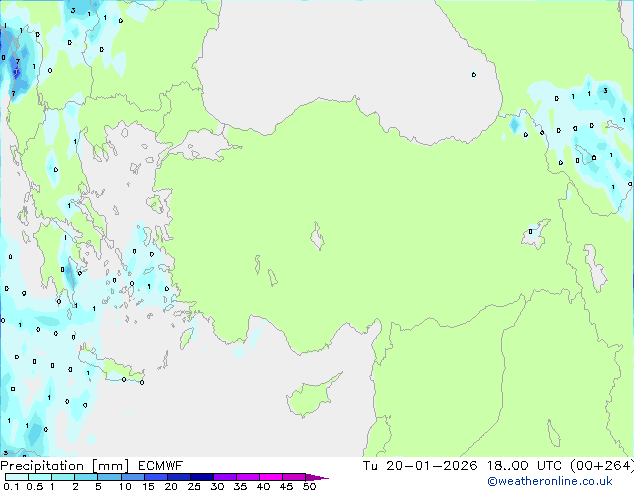
Task: Click the "0.5" legend value
Action: pyautogui.click(x=34, y=486)
